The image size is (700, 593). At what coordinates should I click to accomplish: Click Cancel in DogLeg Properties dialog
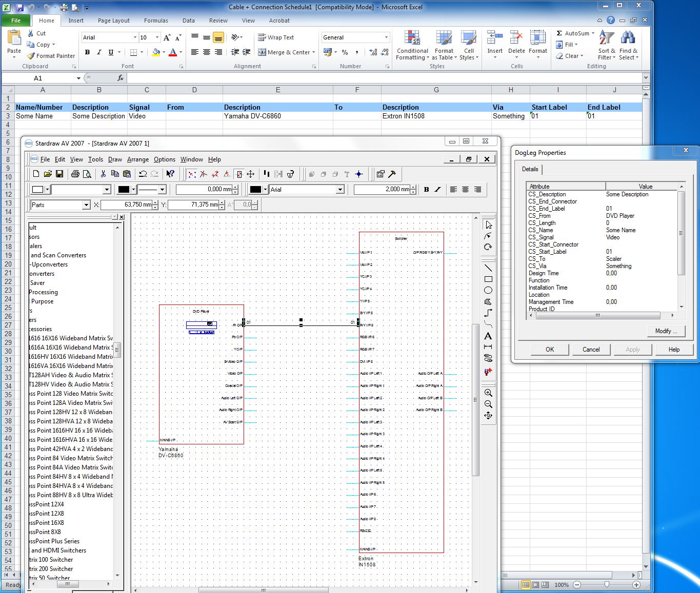[x=591, y=350]
